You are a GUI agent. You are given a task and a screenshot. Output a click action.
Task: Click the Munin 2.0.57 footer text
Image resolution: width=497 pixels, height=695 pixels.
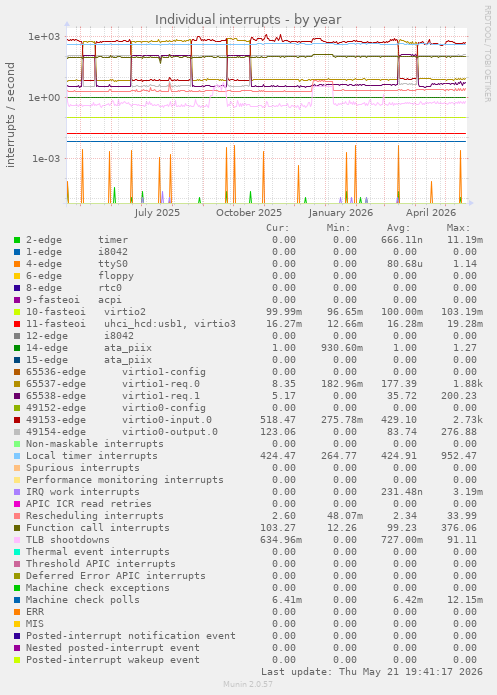(248, 683)
